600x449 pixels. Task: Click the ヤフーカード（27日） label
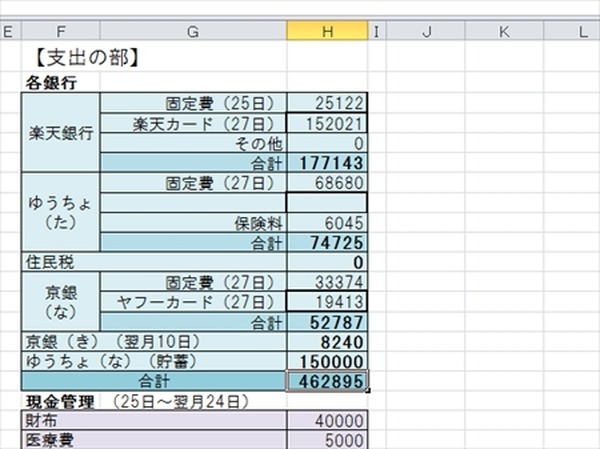193,302
